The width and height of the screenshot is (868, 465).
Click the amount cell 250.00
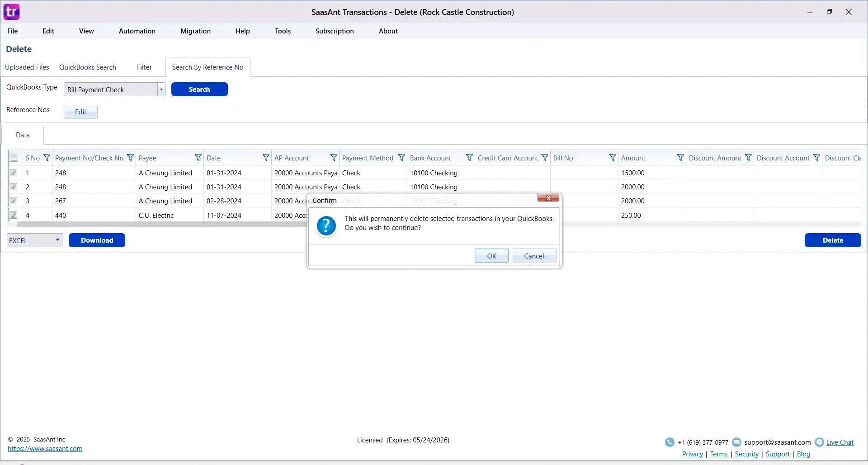[652, 215]
